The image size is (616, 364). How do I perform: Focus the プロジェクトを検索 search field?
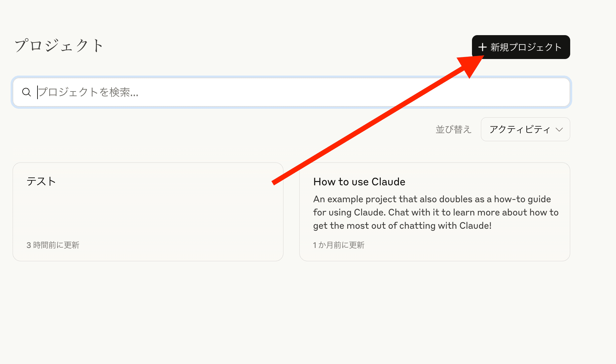coord(299,92)
